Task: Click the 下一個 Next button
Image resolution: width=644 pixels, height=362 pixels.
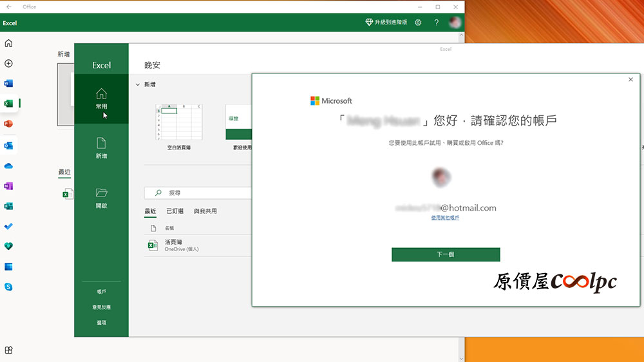Action: point(446,254)
